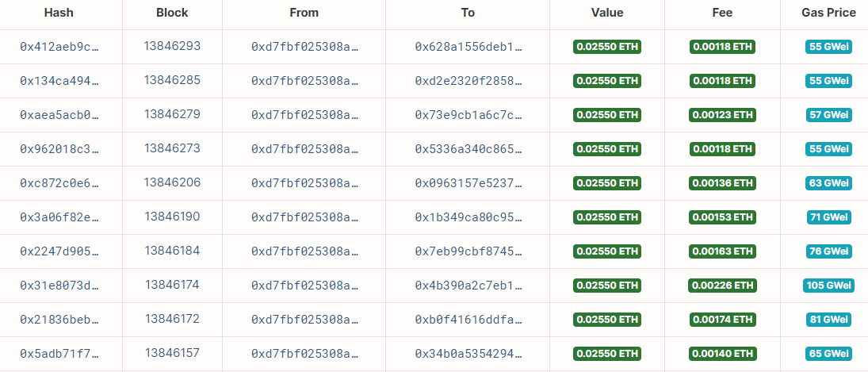The image size is (868, 372).
Task: Open transaction hash 0xc872c0e6
Action: [x=61, y=183]
